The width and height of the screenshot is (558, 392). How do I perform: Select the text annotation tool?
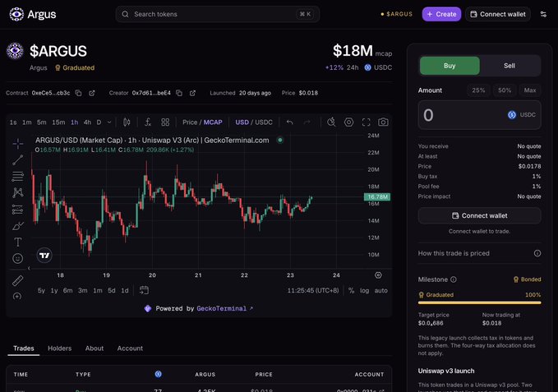[18, 242]
